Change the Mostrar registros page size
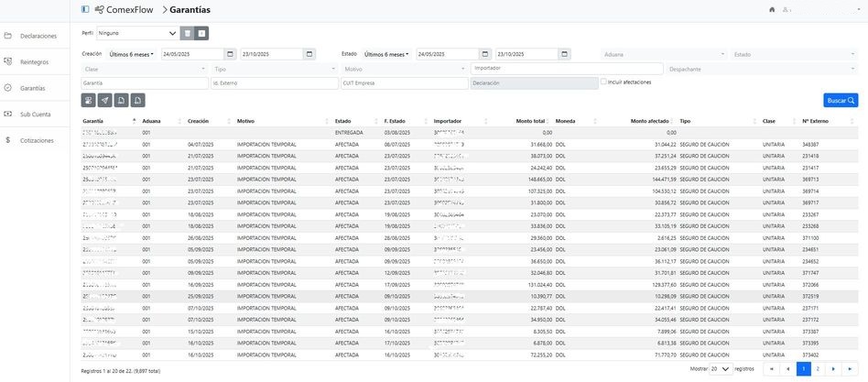868x382 pixels. [x=722, y=368]
